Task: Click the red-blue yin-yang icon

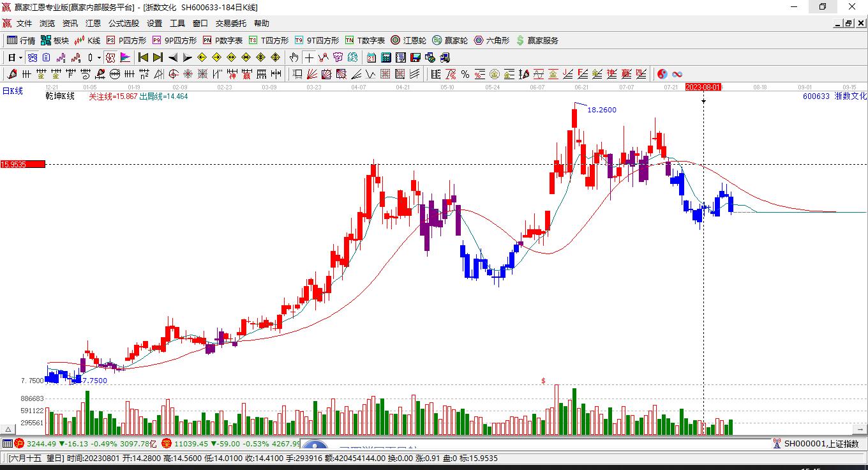Action: [x=662, y=74]
